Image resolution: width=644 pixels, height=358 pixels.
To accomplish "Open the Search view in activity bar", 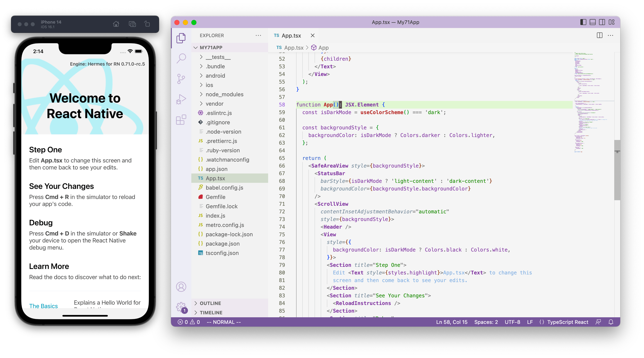I will click(181, 58).
